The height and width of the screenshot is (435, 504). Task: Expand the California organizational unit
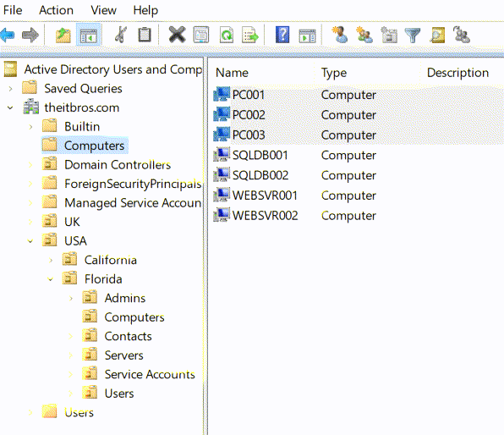51,261
